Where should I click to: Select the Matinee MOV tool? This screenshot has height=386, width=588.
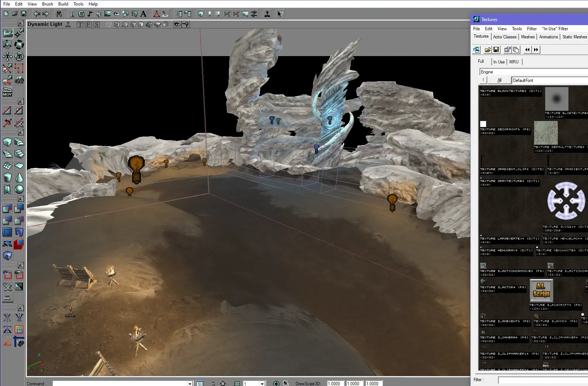pyautogui.click(x=7, y=92)
